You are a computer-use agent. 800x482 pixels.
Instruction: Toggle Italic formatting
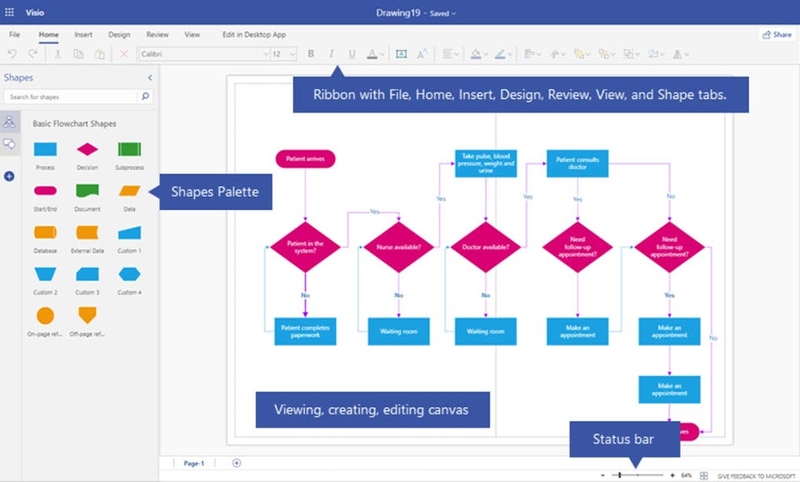pos(332,54)
